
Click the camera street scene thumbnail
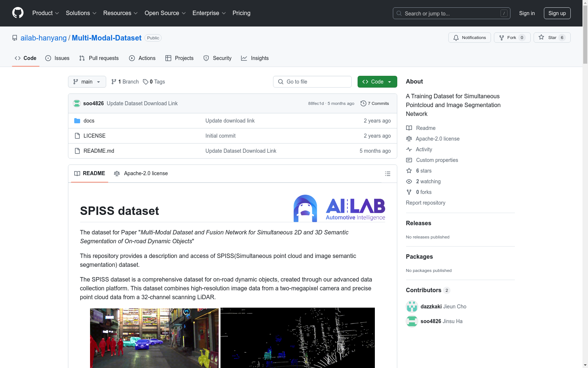tap(154, 338)
